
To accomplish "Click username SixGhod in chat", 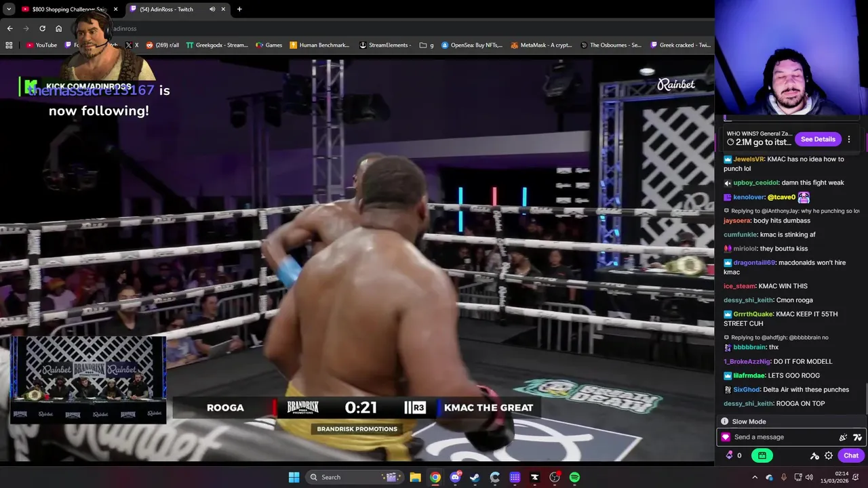I will (x=747, y=390).
